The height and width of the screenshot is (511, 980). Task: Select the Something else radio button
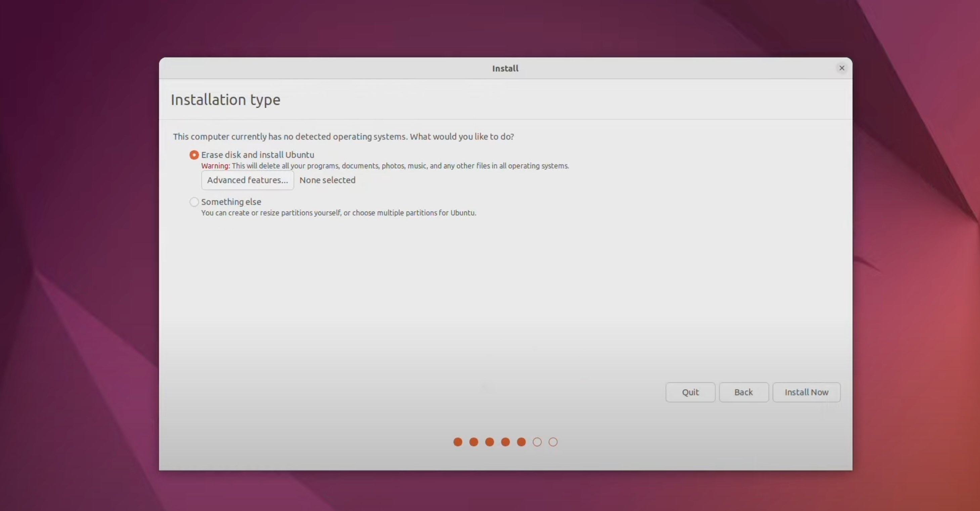[194, 202]
